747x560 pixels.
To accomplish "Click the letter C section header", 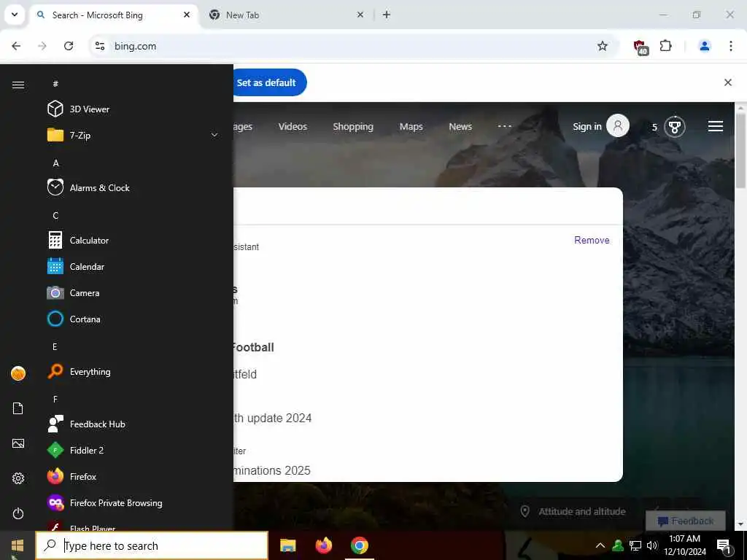I will pyautogui.click(x=55, y=216).
